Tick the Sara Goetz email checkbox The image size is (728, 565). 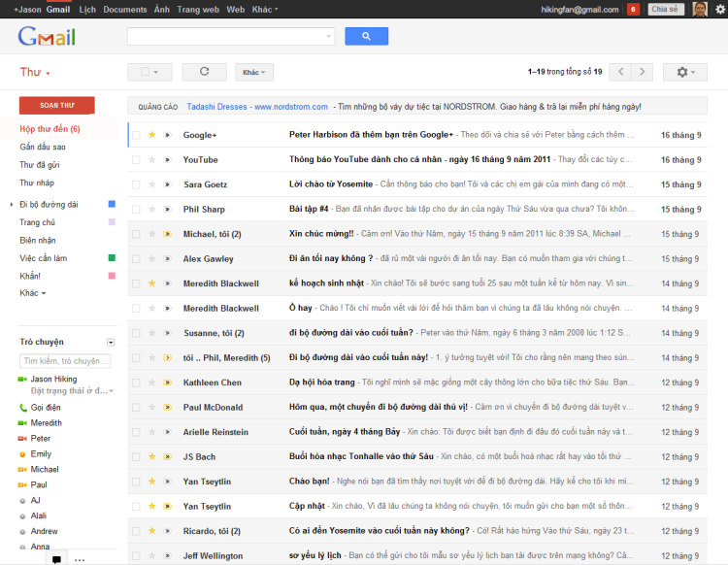[136, 184]
